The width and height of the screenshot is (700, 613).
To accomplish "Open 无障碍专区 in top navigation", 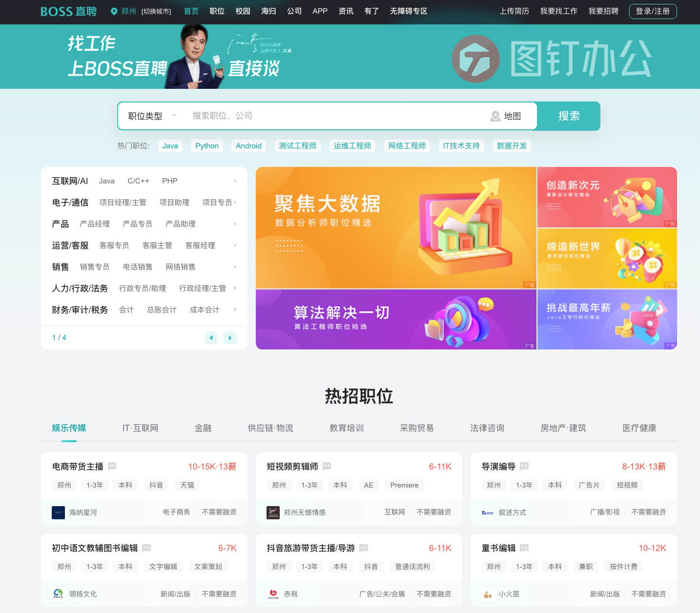I will (x=409, y=11).
